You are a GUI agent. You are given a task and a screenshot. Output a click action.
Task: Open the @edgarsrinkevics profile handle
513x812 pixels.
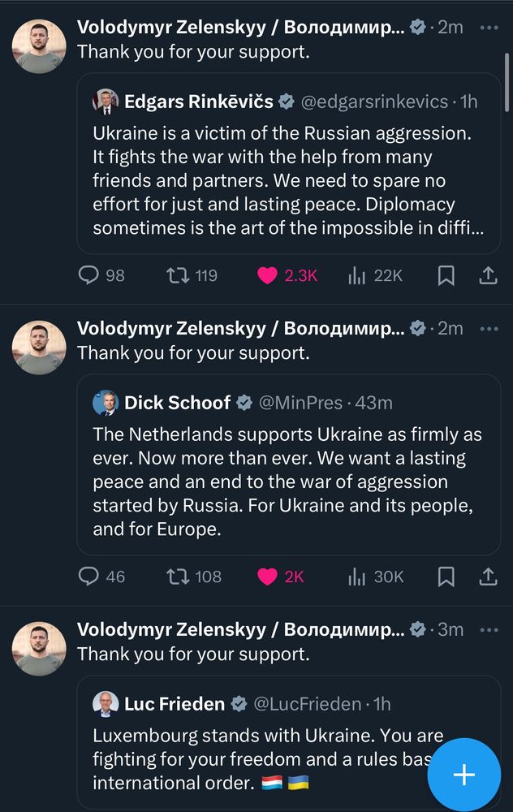374,101
